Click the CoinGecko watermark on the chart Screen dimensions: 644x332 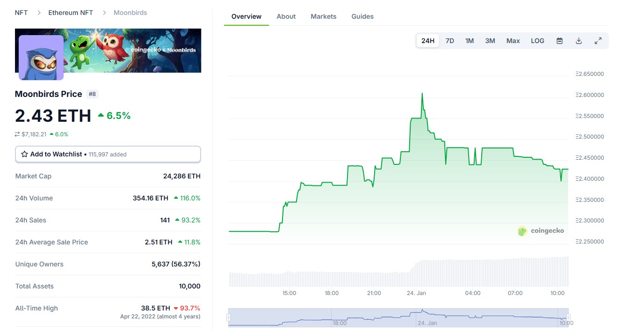pyautogui.click(x=541, y=230)
